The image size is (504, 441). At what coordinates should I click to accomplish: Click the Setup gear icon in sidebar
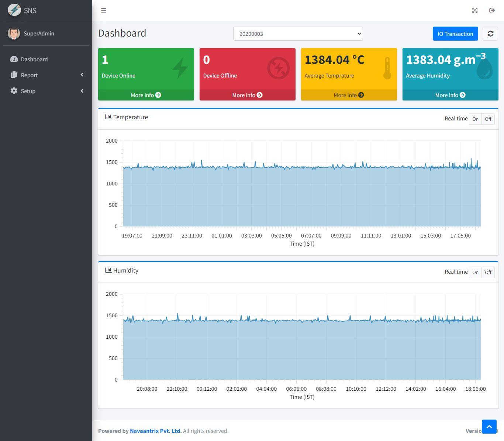[x=14, y=91]
